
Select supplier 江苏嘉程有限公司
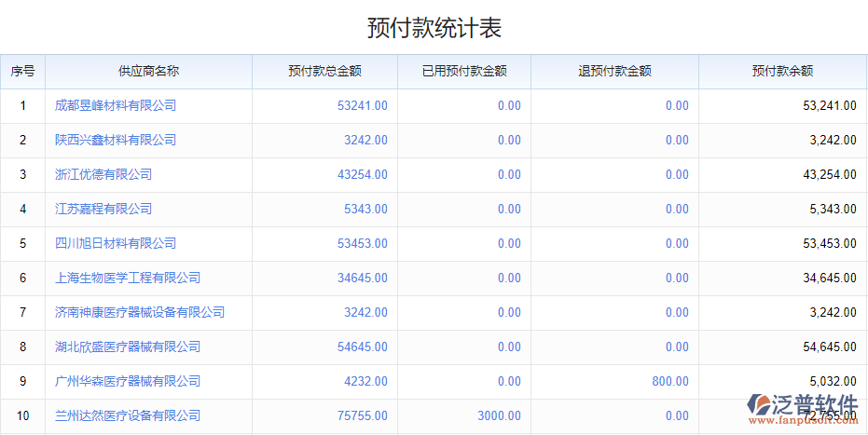point(103,209)
